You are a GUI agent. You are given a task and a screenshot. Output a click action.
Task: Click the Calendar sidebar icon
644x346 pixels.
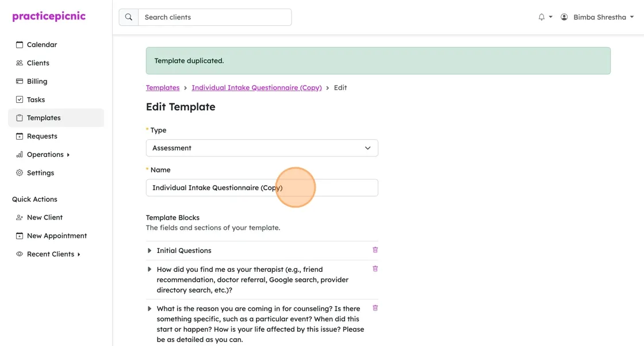point(20,45)
